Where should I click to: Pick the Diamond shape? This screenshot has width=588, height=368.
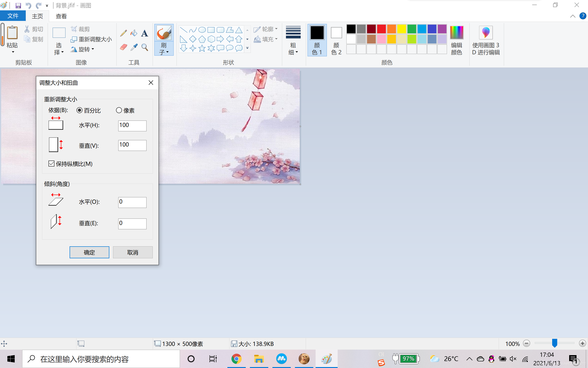pos(193,39)
